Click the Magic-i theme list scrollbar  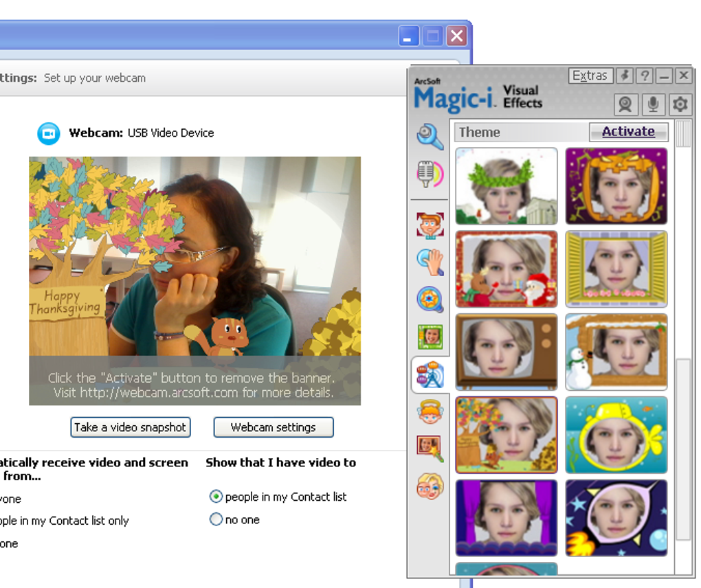683,449
